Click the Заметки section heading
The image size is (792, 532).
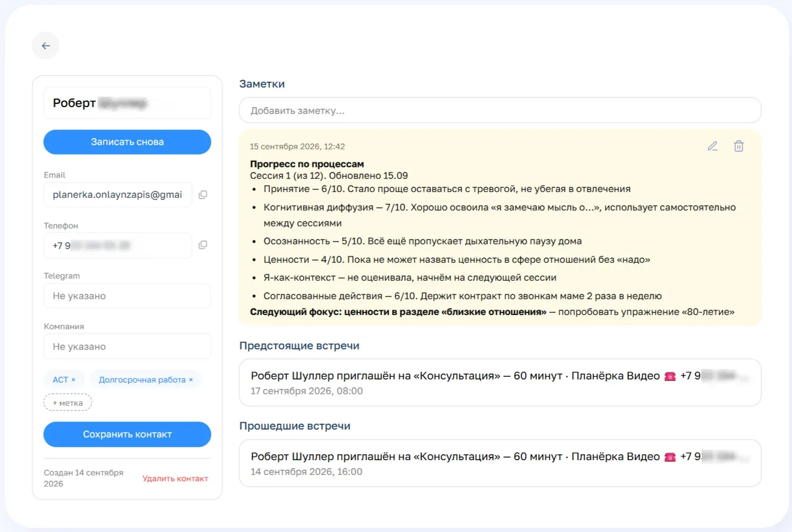click(x=262, y=84)
